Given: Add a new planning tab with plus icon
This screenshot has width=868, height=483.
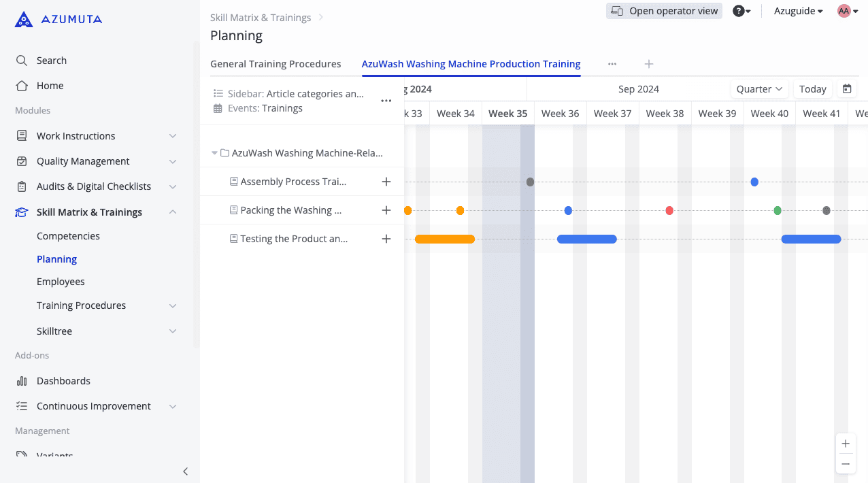Looking at the screenshot, I should pos(648,64).
